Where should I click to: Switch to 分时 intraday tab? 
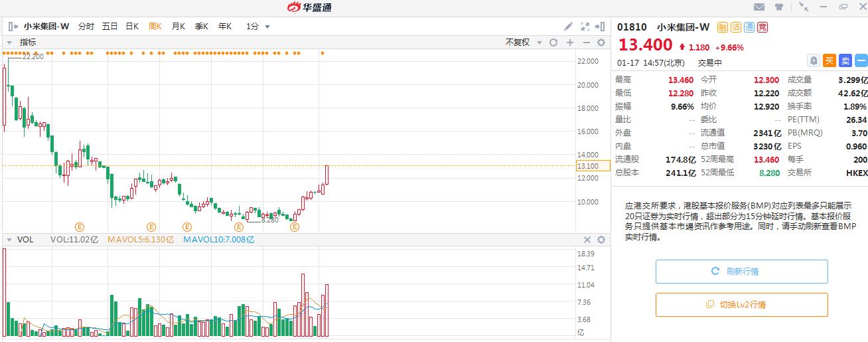86,27
